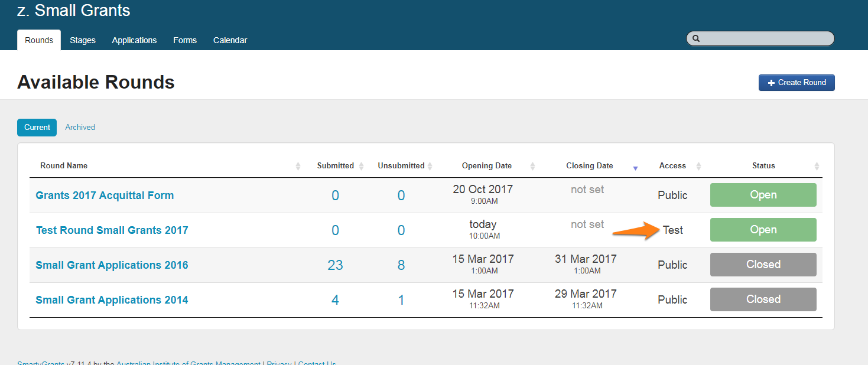Open Test Round Small Grants 2017
Viewport: 868px width, 365px height.
(x=112, y=230)
